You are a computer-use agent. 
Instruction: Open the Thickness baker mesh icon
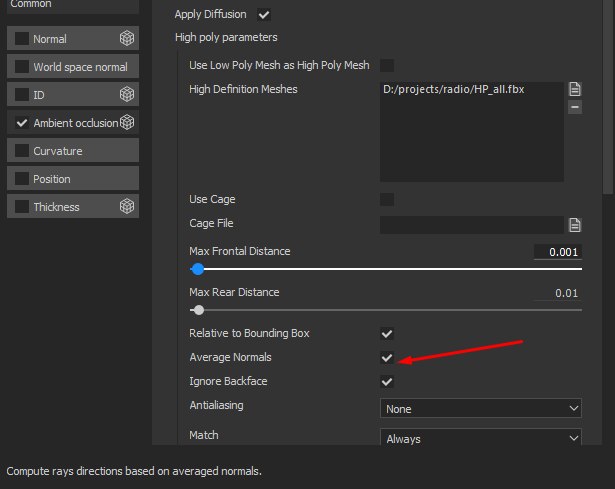click(x=127, y=206)
